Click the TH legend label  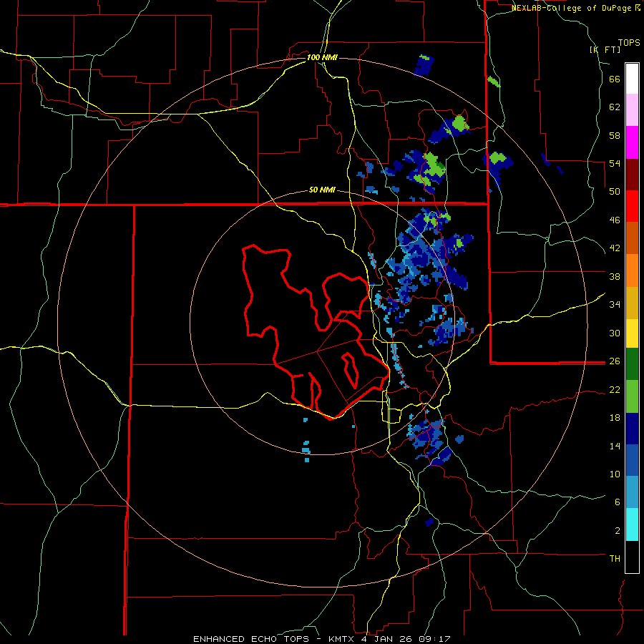click(x=615, y=559)
